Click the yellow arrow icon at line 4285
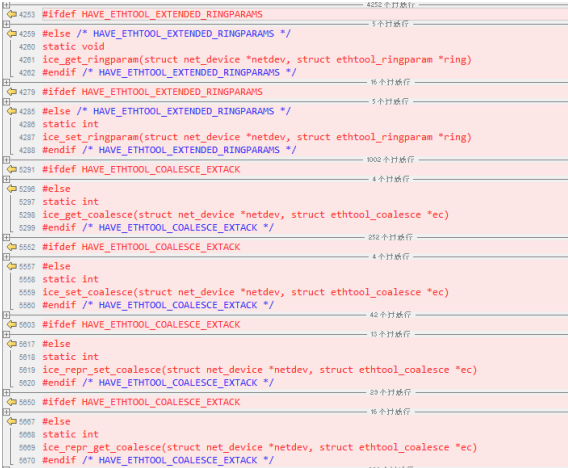Viewport: 568px width, 468px height. (x=12, y=111)
